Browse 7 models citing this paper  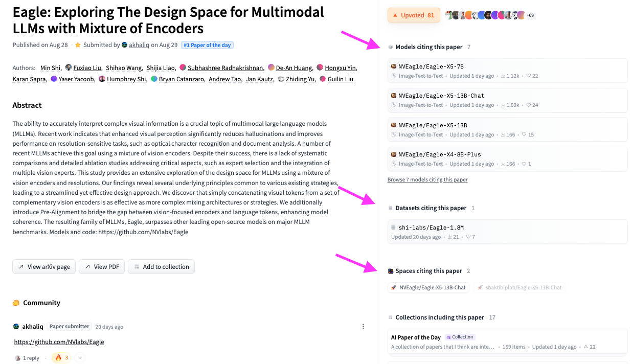[x=427, y=180]
